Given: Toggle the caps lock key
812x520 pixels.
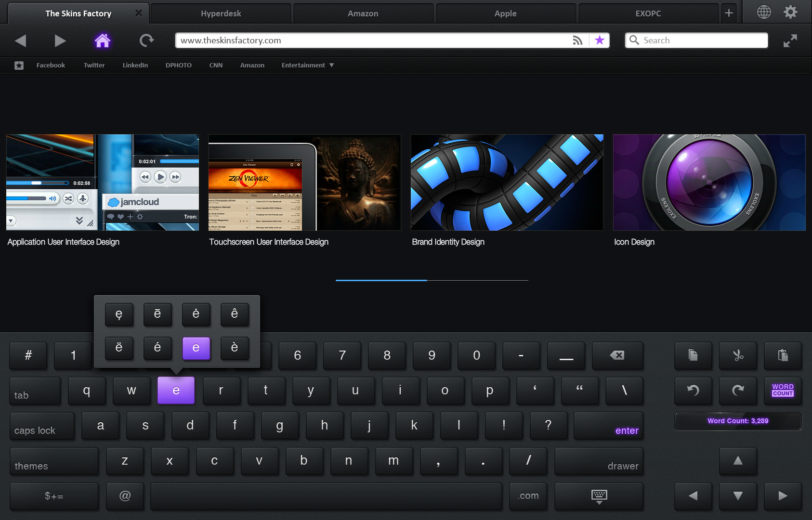Looking at the screenshot, I should coord(42,426).
